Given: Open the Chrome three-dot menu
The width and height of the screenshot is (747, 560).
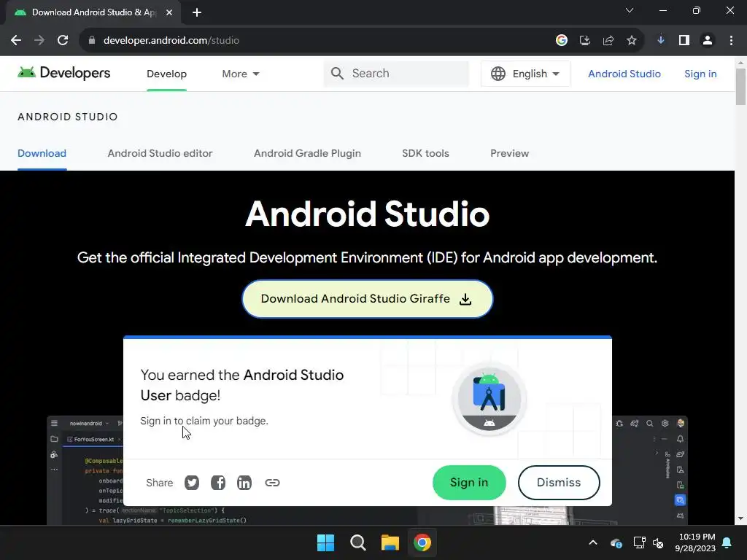Looking at the screenshot, I should coord(731,41).
